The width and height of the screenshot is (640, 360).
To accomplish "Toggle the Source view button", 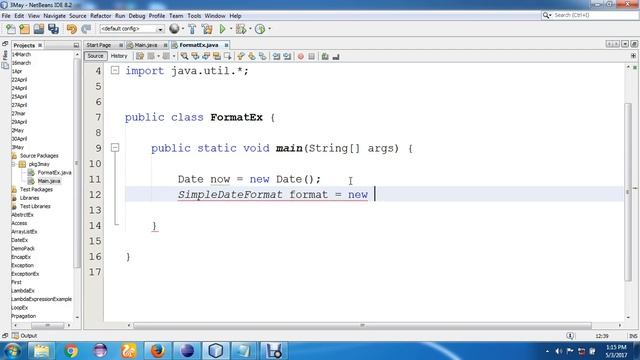I will (x=95, y=56).
